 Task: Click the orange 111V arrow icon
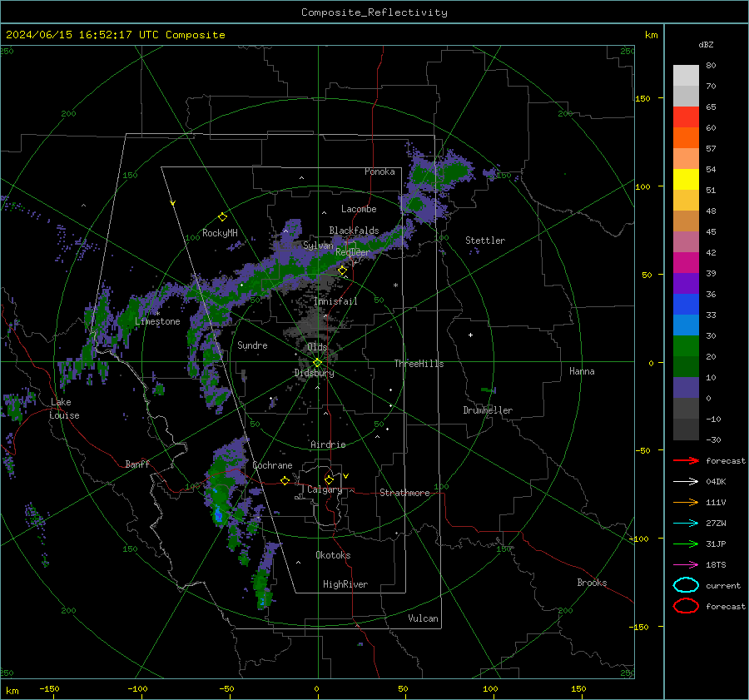click(686, 502)
